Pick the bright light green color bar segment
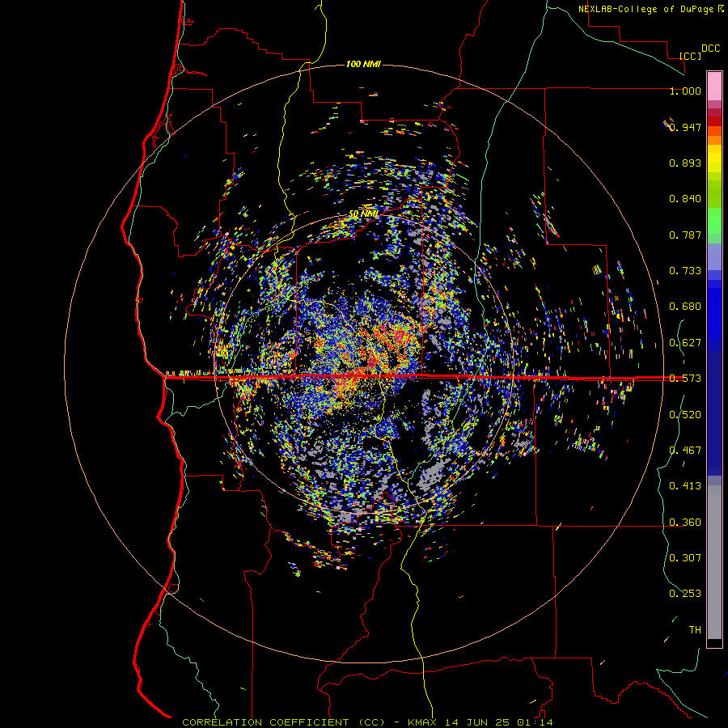This screenshot has height=728, width=728. pos(714,221)
